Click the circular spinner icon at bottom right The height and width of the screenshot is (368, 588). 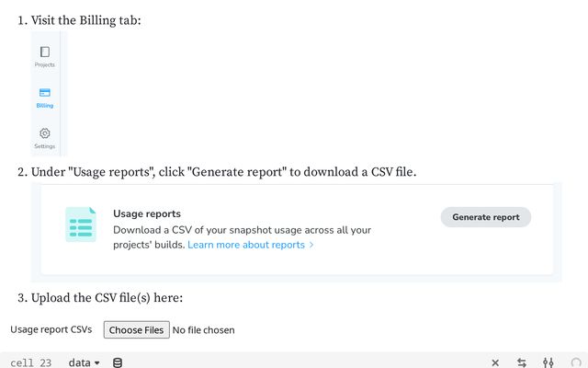click(576, 362)
